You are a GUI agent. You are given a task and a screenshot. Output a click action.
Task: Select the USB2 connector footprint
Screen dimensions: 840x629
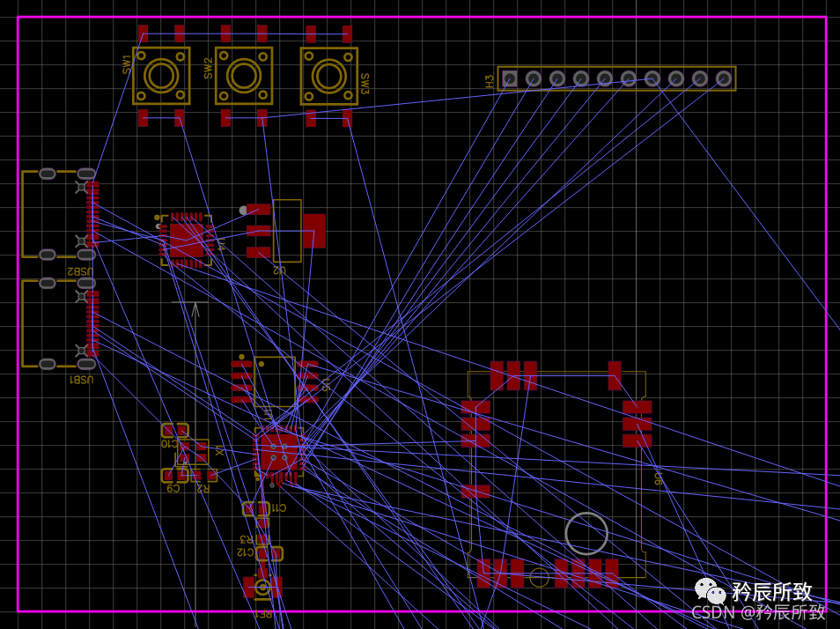[x=51, y=214]
